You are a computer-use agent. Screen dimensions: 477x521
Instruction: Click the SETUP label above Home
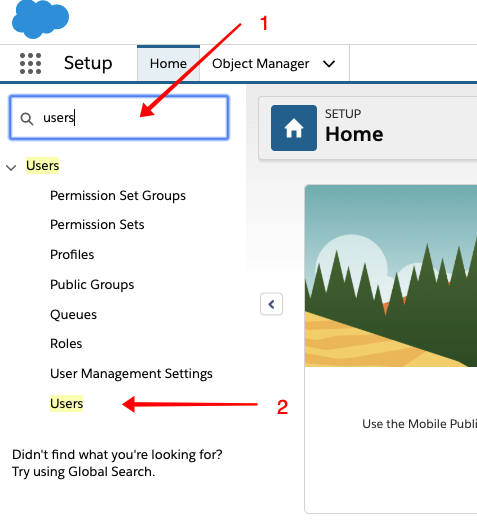[343, 114]
